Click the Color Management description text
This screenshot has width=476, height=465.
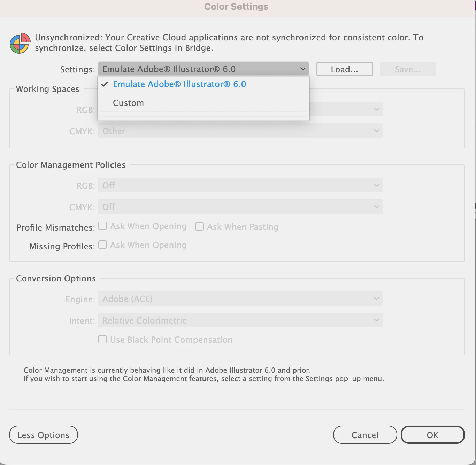(x=204, y=374)
